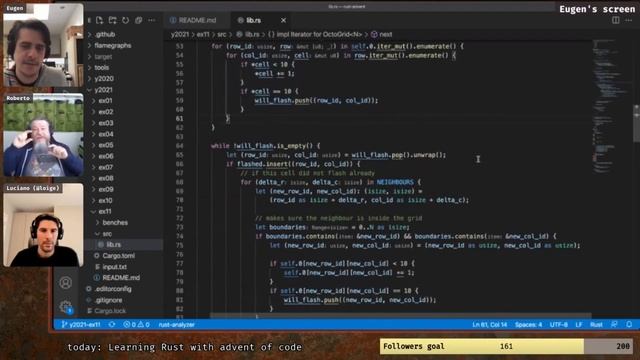The image size is (640, 360).
Task: Click Ln 61, Col 14 cursor position
Action: click(489, 324)
